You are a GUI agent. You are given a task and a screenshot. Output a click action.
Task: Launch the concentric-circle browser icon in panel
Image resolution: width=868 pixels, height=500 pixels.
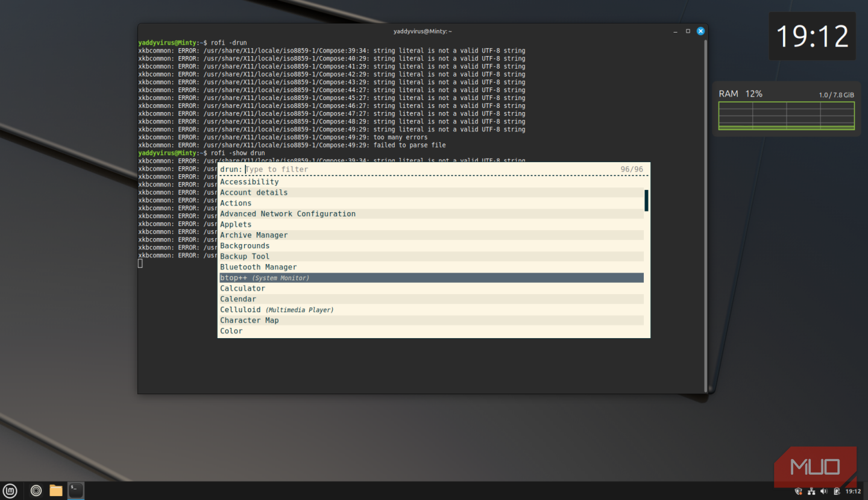tap(36, 491)
